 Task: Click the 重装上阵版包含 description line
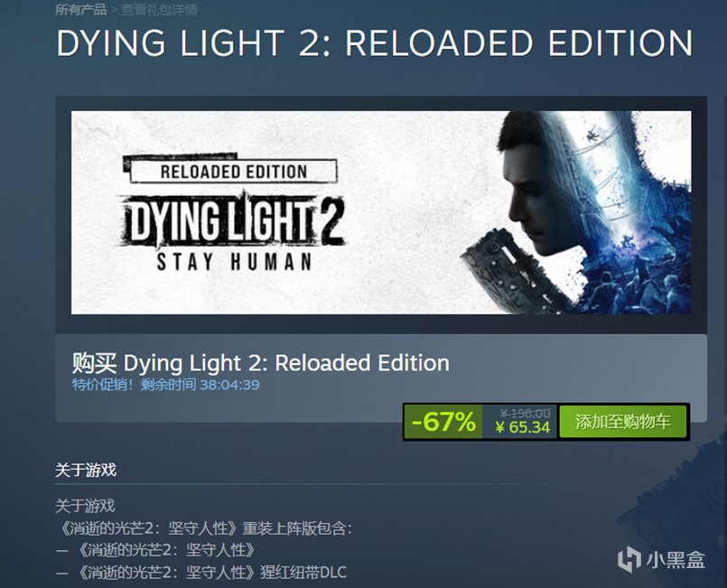click(x=204, y=527)
